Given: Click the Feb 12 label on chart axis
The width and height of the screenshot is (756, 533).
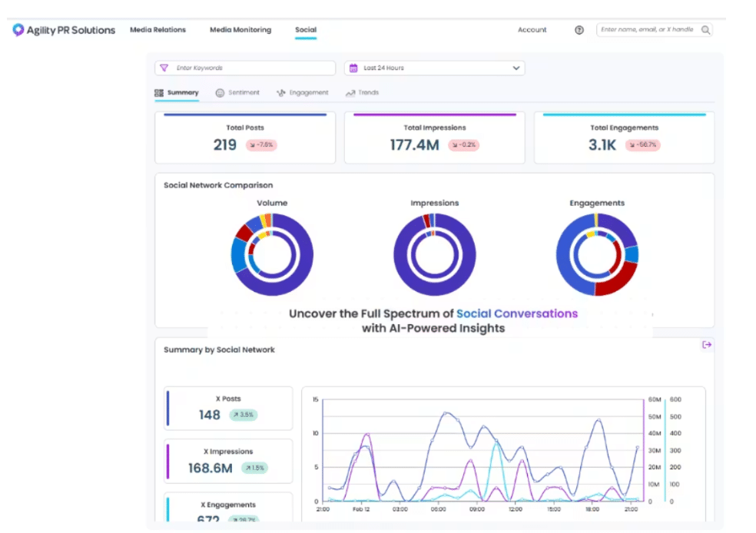Looking at the screenshot, I should click(x=360, y=509).
